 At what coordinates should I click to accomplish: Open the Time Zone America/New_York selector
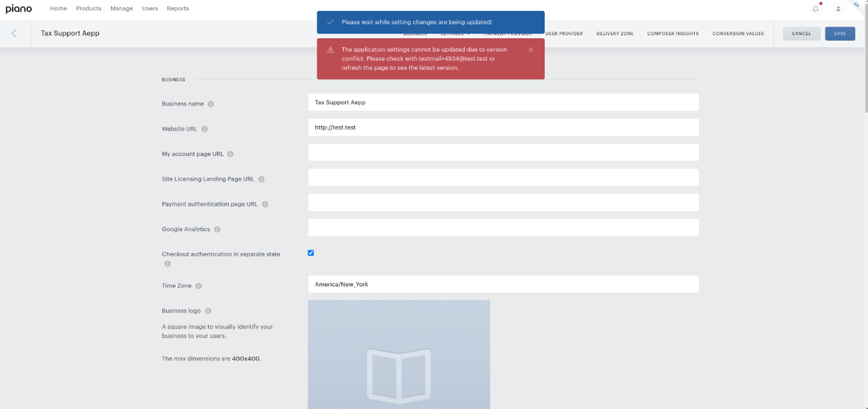click(x=504, y=284)
